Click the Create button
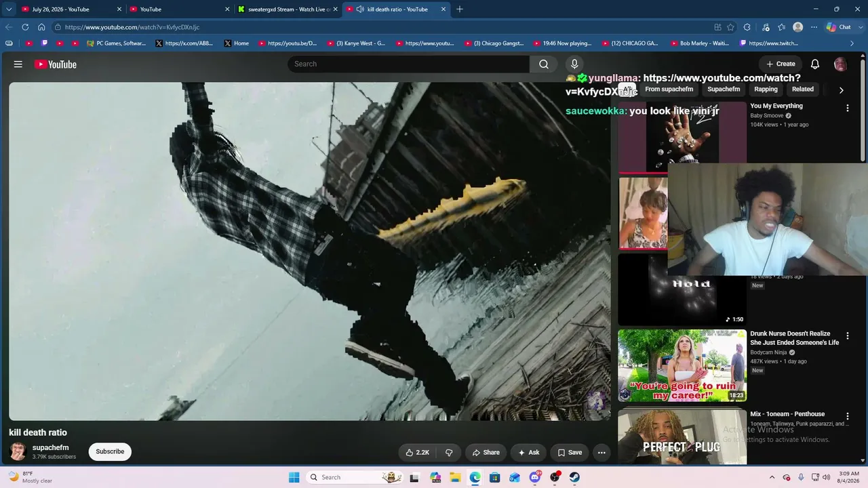868x488 pixels. (781, 64)
